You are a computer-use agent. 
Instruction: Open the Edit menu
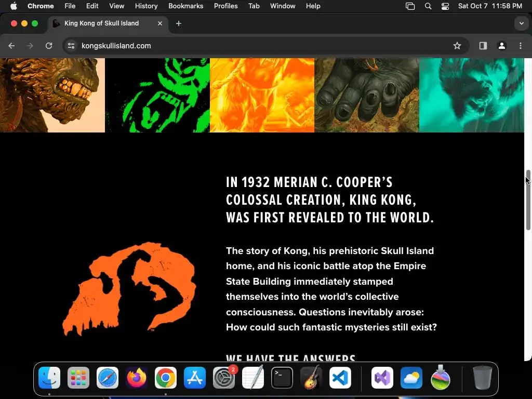tap(92, 6)
